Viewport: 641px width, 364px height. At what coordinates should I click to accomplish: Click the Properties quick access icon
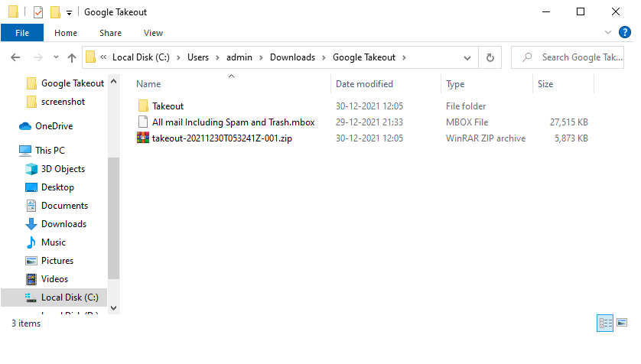[x=38, y=12]
